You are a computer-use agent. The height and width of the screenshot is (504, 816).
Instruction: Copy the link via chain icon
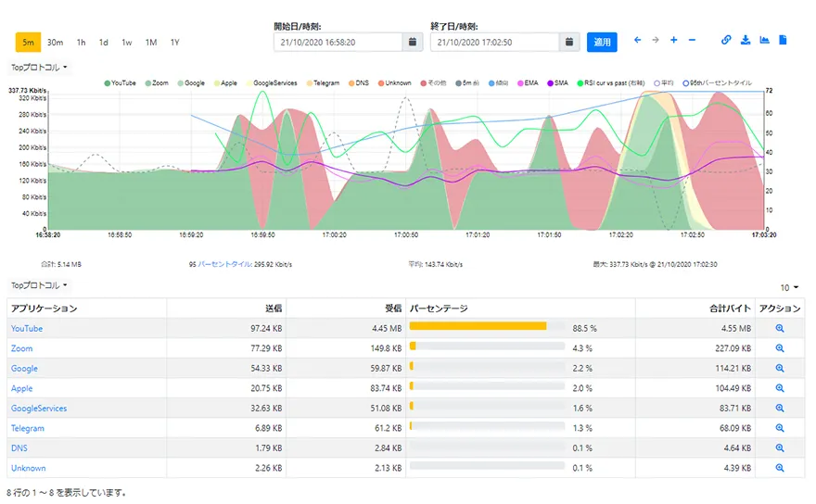[726, 40]
